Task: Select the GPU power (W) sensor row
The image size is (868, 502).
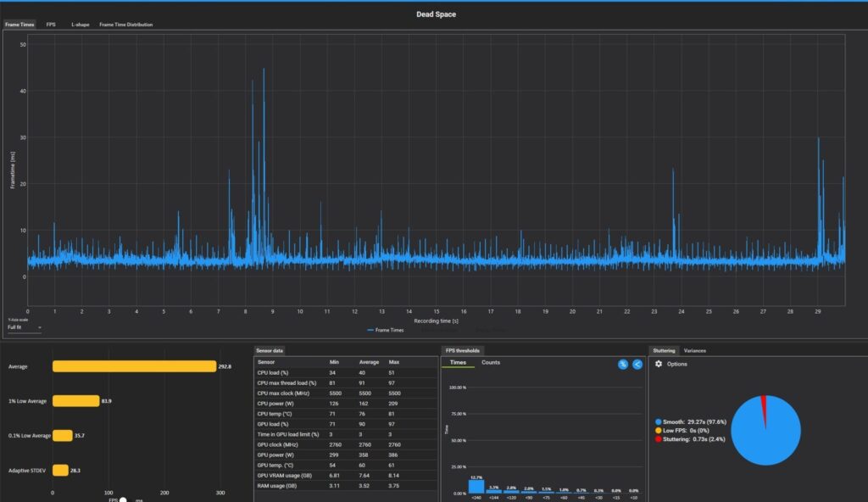Action: (x=346, y=455)
